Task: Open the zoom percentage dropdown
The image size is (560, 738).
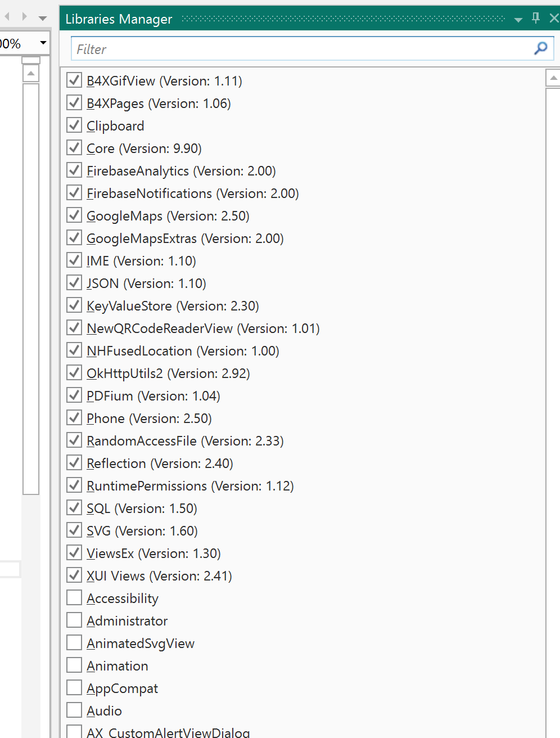Action: [x=43, y=43]
